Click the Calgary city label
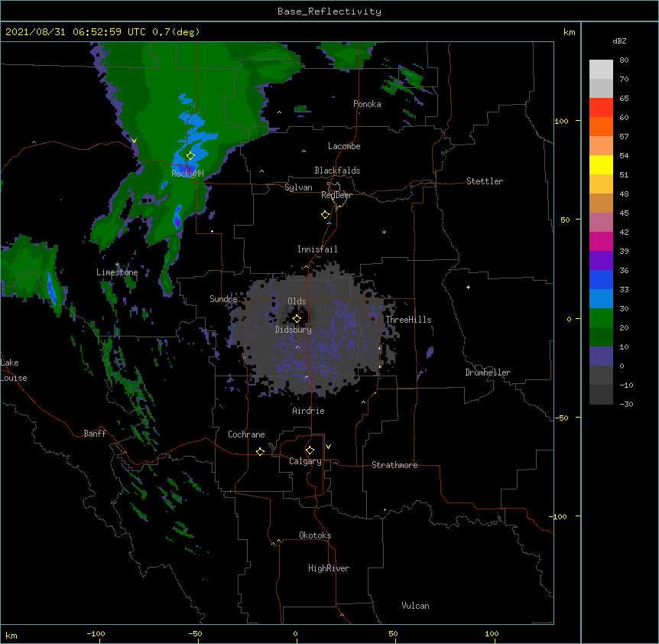The height and width of the screenshot is (644, 659). click(305, 461)
